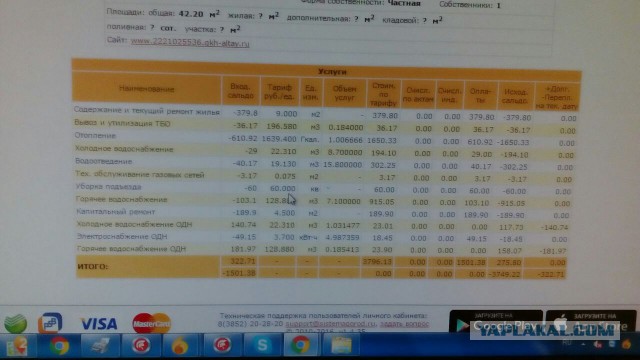The width and height of the screenshot is (640, 360).
Task: Click the 'Объем услуг' column header
Action: (344, 93)
